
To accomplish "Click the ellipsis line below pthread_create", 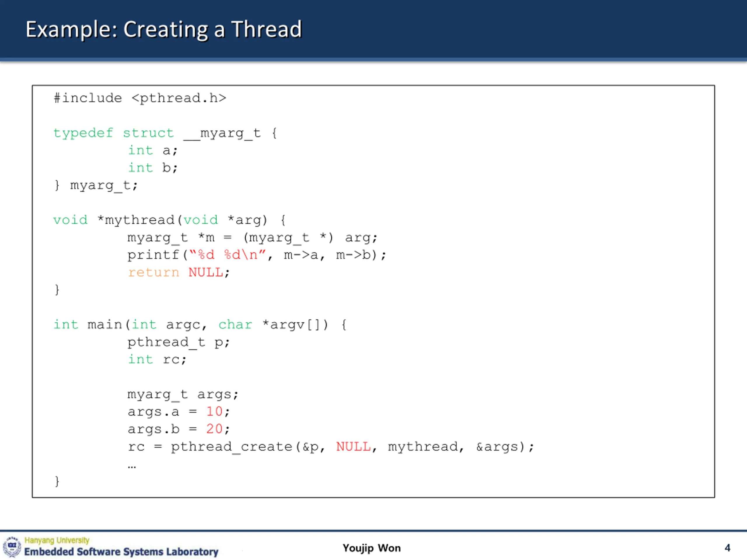I will pyautogui.click(x=132, y=467).
